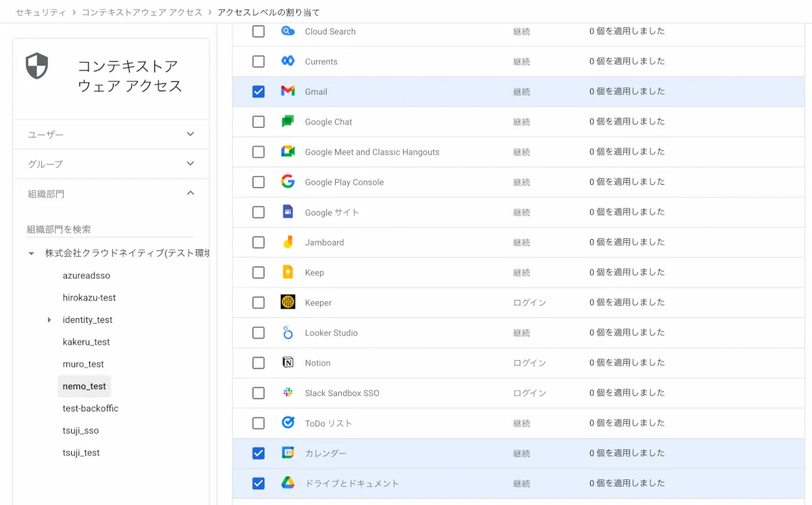
Task: Uncheck the カレンダー checkbox
Action: tap(258, 453)
